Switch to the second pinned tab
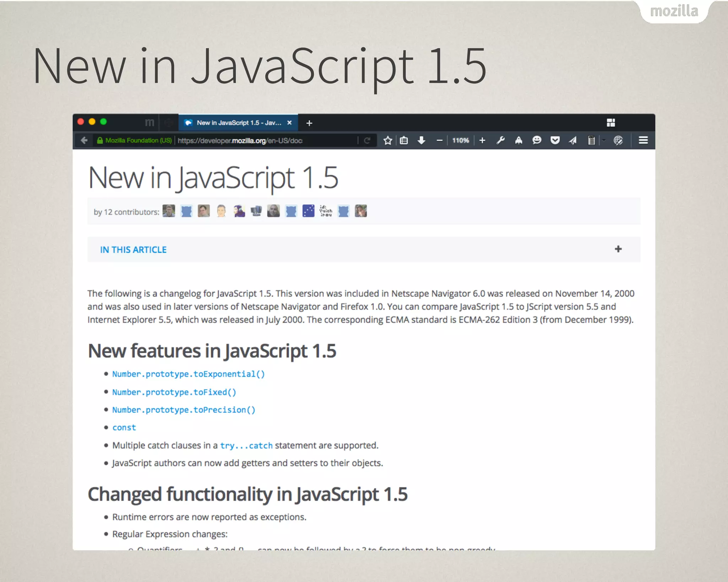This screenshot has height=582, width=728. pos(168,123)
